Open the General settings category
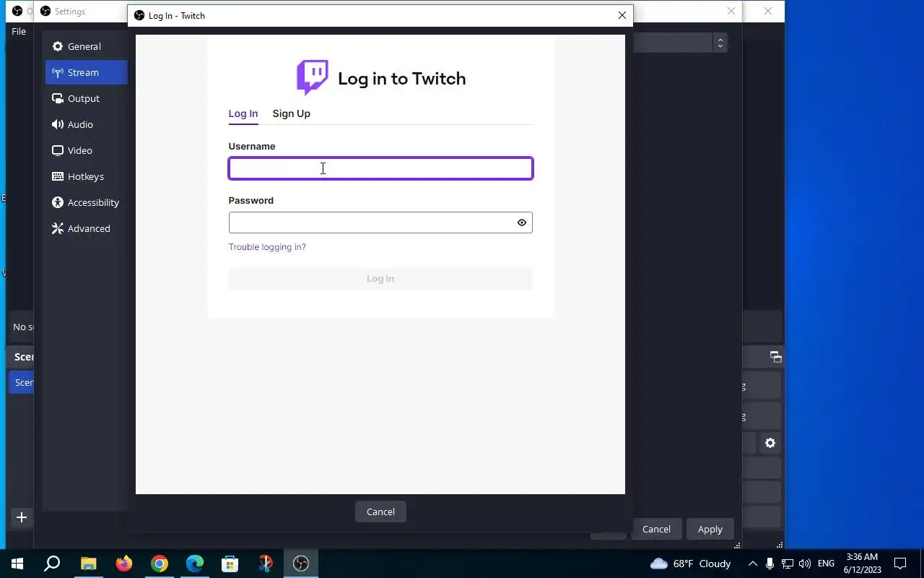 [86, 46]
